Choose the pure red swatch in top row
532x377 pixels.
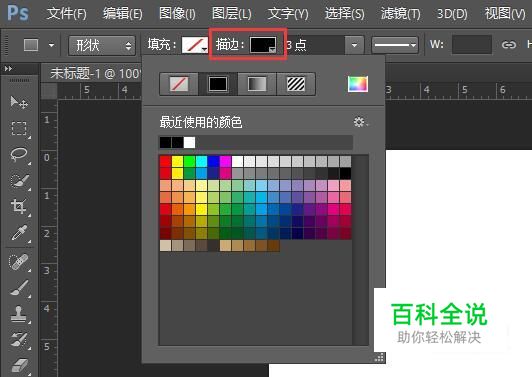pyautogui.click(x=165, y=161)
